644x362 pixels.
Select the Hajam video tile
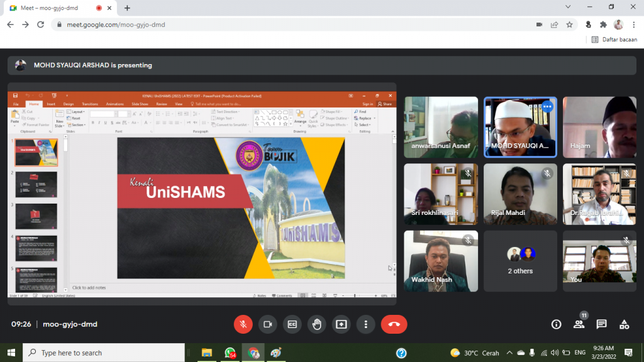(x=599, y=127)
